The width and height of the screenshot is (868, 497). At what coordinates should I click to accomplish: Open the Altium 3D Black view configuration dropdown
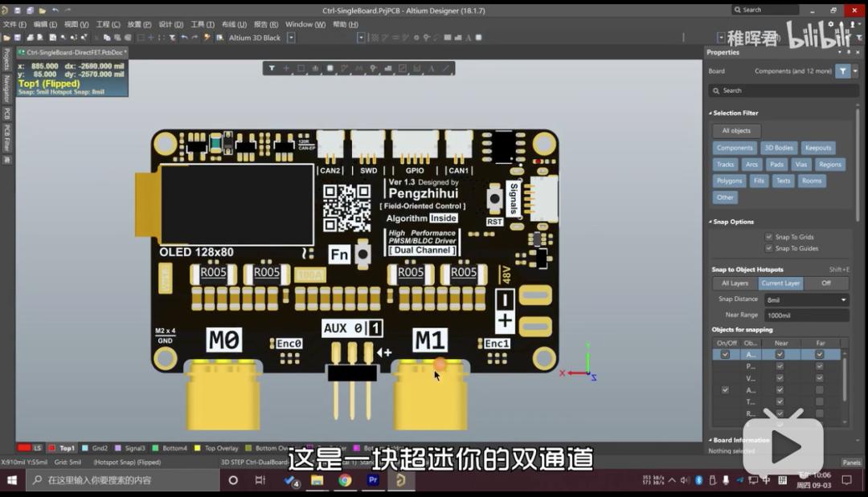[291, 38]
